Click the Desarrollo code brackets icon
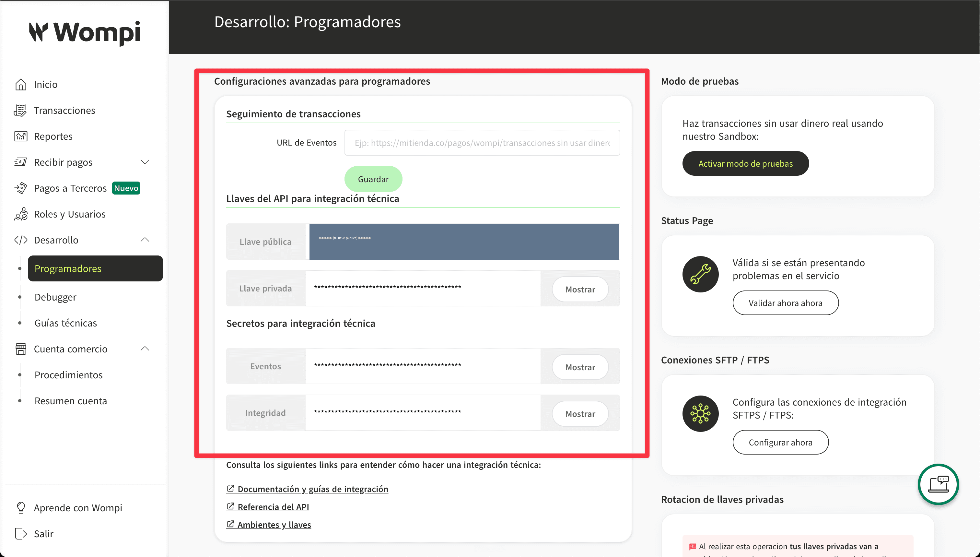The image size is (980, 557). [21, 240]
